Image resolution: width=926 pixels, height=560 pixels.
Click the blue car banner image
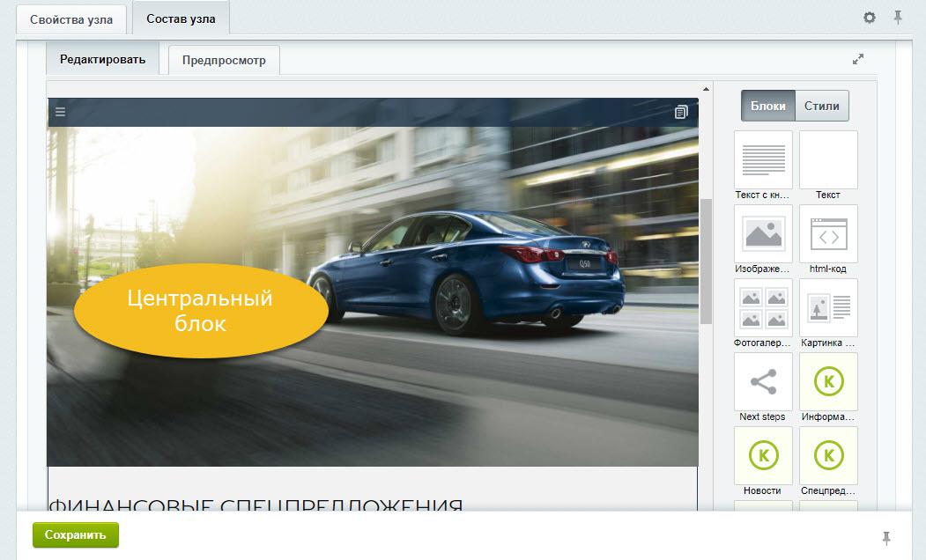373,282
